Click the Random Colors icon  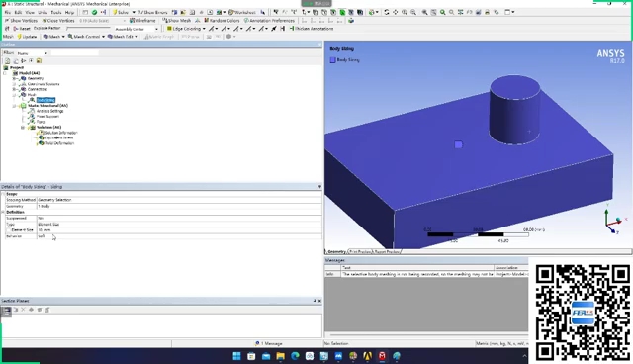(x=207, y=20)
